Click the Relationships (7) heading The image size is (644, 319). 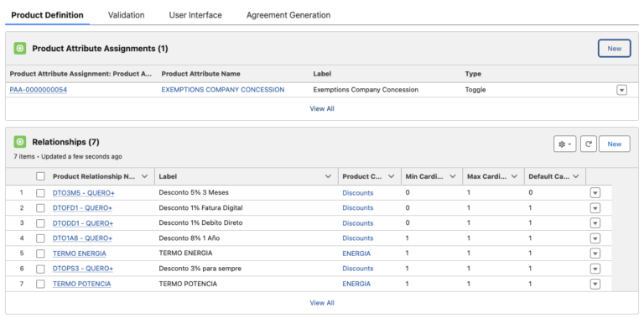click(65, 142)
